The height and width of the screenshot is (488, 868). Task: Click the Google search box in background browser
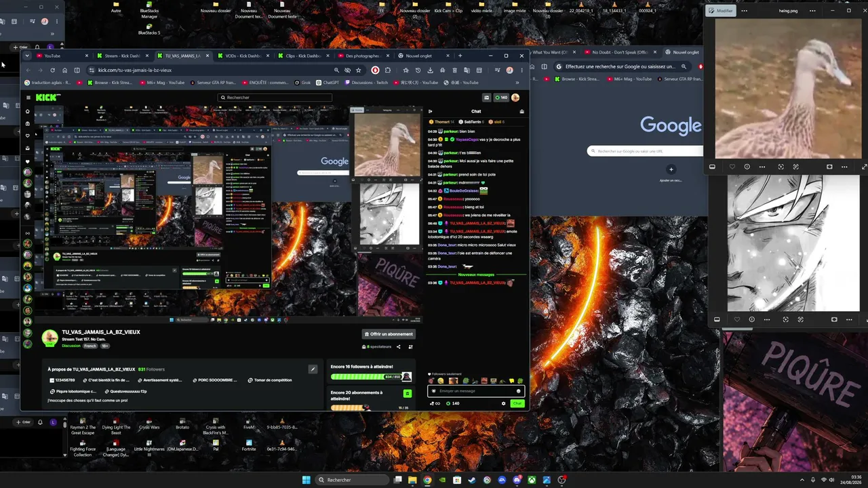644,151
